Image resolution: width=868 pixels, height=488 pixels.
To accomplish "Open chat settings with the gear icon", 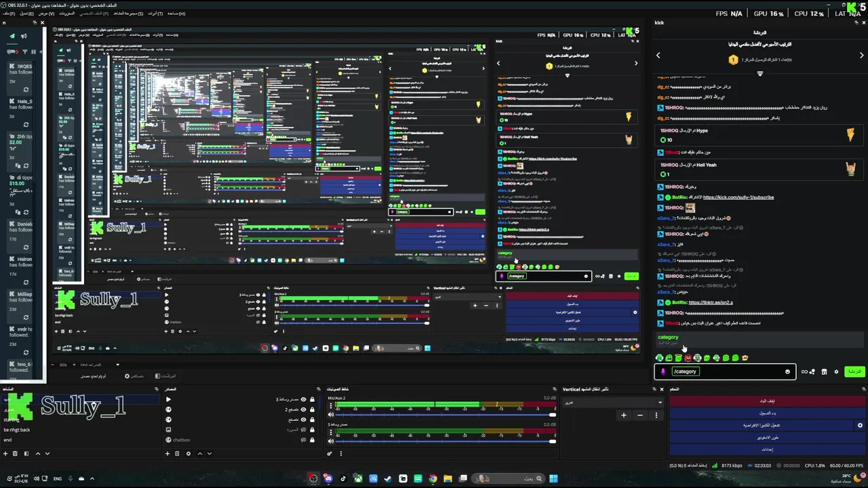I will (x=836, y=371).
